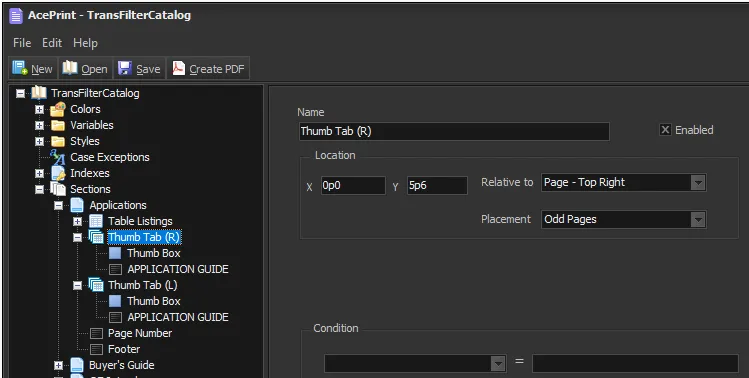749x378 pixels.
Task: Click the New document toolbar icon
Action: pos(20,68)
